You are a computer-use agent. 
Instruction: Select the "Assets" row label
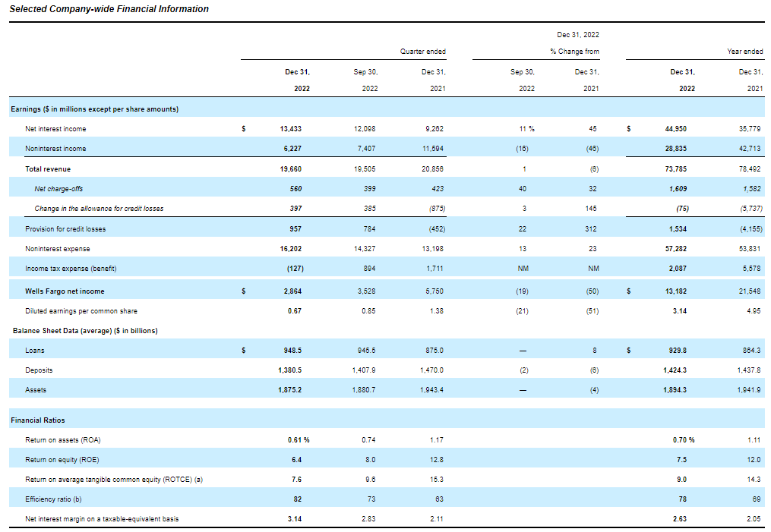pyautogui.click(x=36, y=389)
